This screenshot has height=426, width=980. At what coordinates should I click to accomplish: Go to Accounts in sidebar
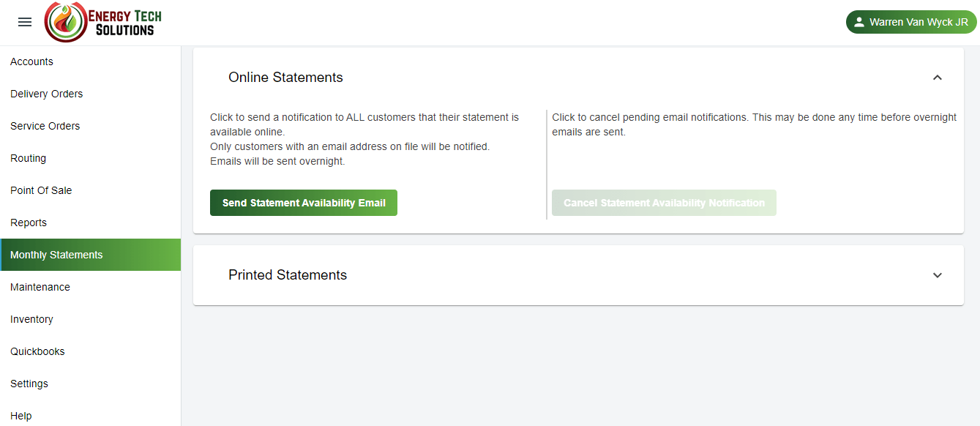point(31,61)
